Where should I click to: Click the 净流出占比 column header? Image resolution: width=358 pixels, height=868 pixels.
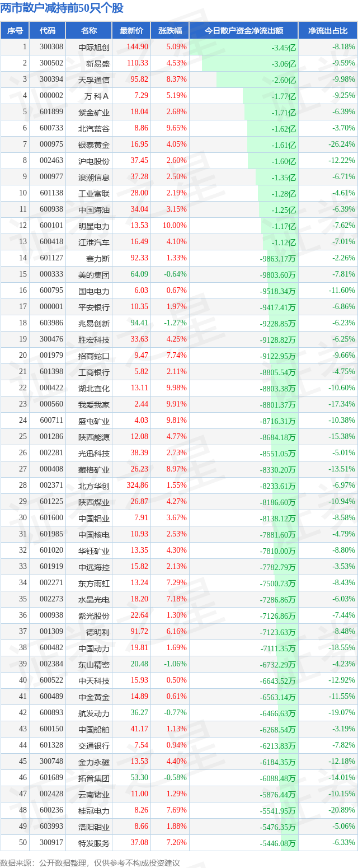(x=328, y=31)
